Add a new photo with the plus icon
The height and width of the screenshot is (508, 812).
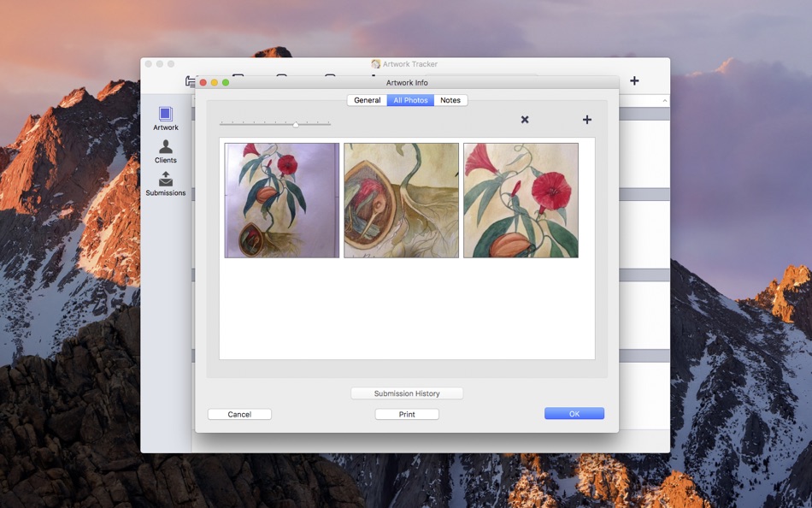point(587,120)
